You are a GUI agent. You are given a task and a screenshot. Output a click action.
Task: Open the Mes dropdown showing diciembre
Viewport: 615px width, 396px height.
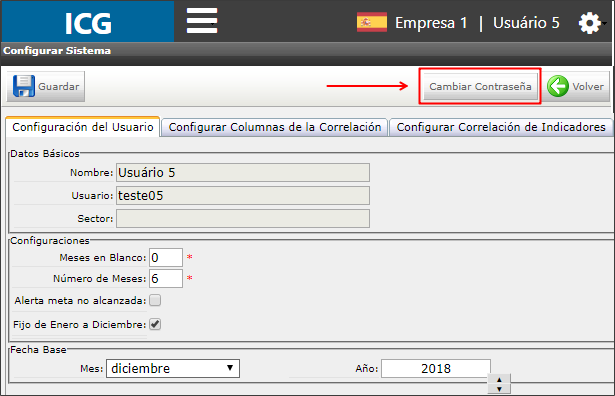tap(173, 369)
